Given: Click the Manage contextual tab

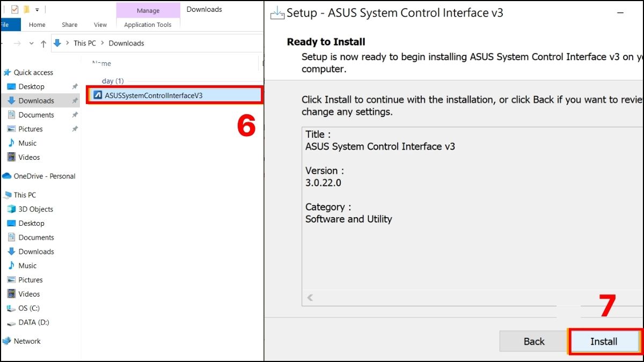Looking at the screenshot, I should click(x=148, y=11).
